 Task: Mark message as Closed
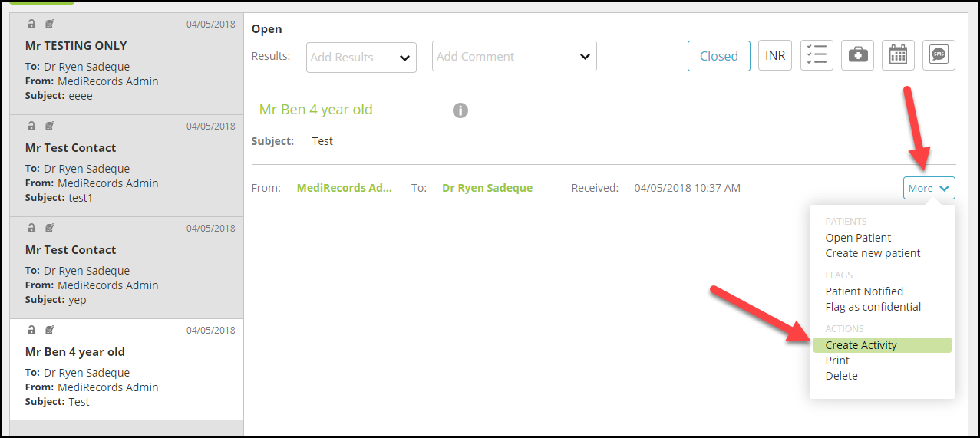coord(719,56)
